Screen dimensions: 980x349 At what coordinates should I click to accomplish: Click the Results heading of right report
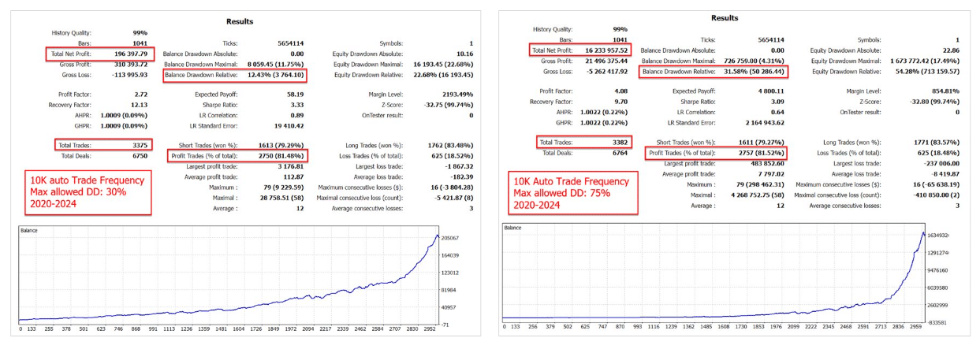click(725, 17)
